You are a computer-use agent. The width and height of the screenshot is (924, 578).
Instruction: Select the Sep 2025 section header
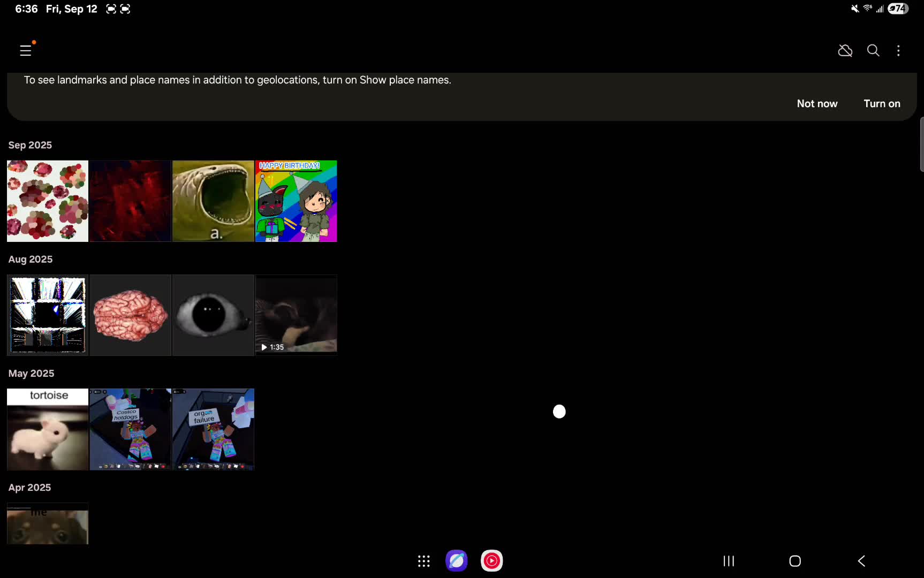pos(29,145)
